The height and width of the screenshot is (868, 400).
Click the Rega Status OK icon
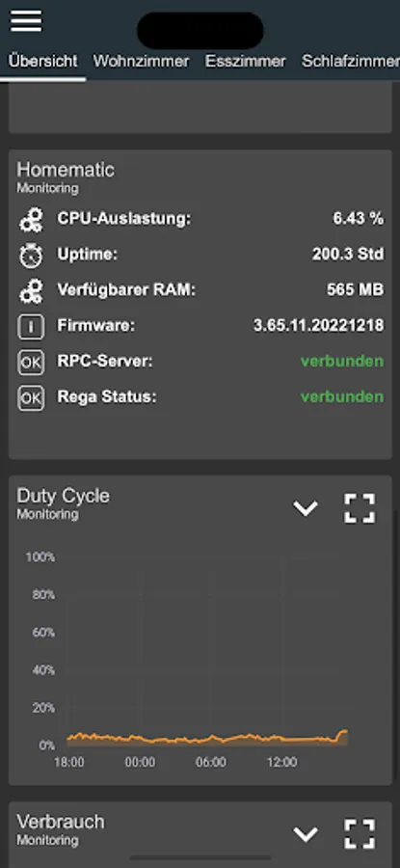coord(31,397)
